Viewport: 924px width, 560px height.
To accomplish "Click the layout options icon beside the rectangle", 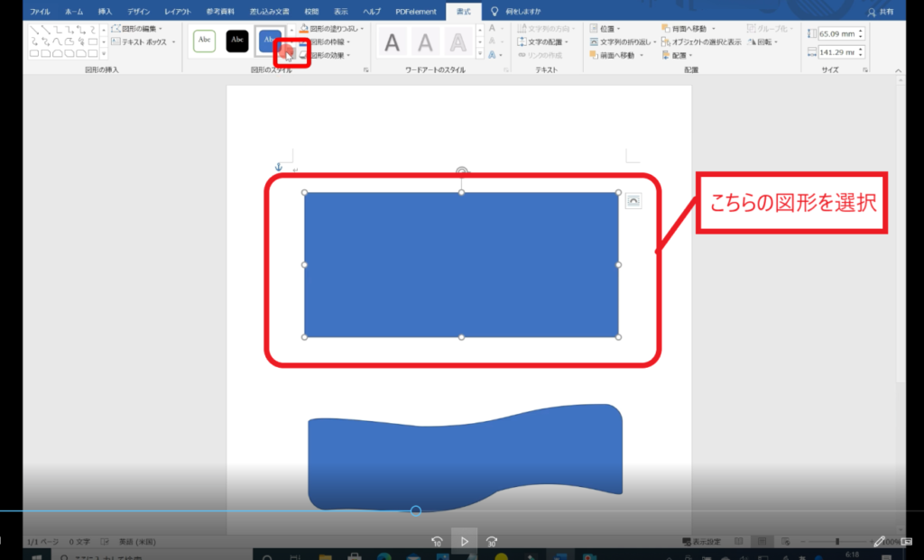I will tap(633, 201).
